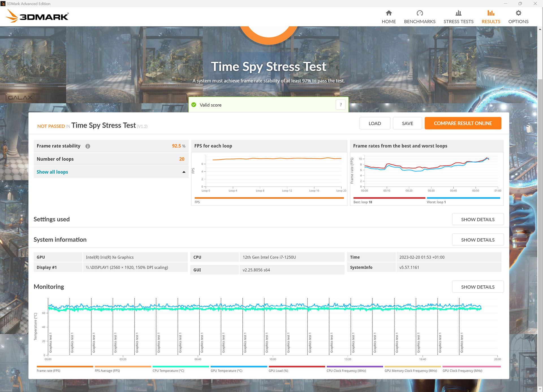
Task: Click the green valid score checkmark
Action: 194,105
